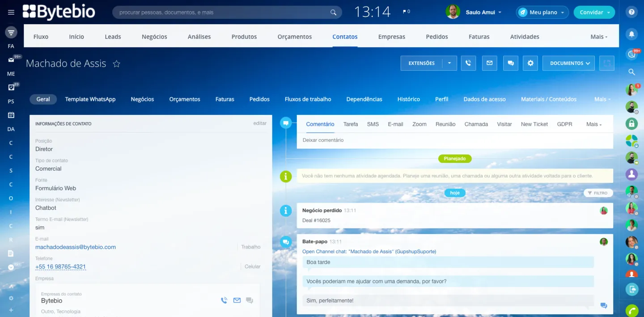Open the calendar icon in left sidebar
Screen dimensions: 644x317
point(11,115)
